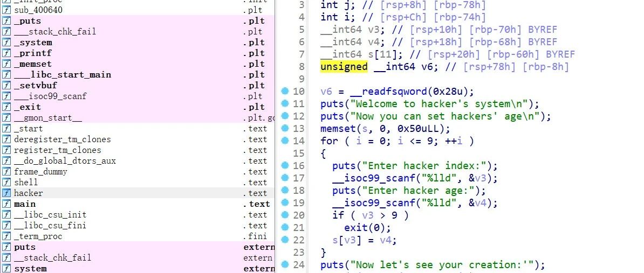Click the if ( v3 > 9 ) condition

point(371,215)
